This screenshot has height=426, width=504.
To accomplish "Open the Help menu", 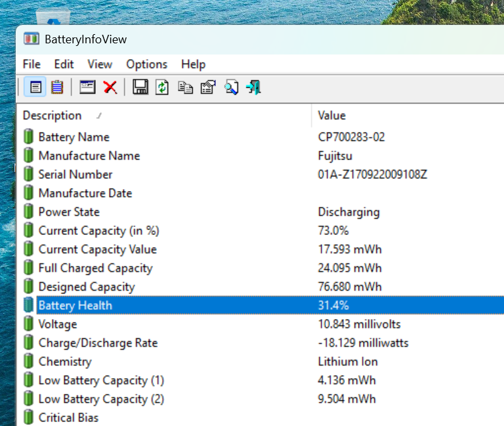I will pyautogui.click(x=193, y=64).
